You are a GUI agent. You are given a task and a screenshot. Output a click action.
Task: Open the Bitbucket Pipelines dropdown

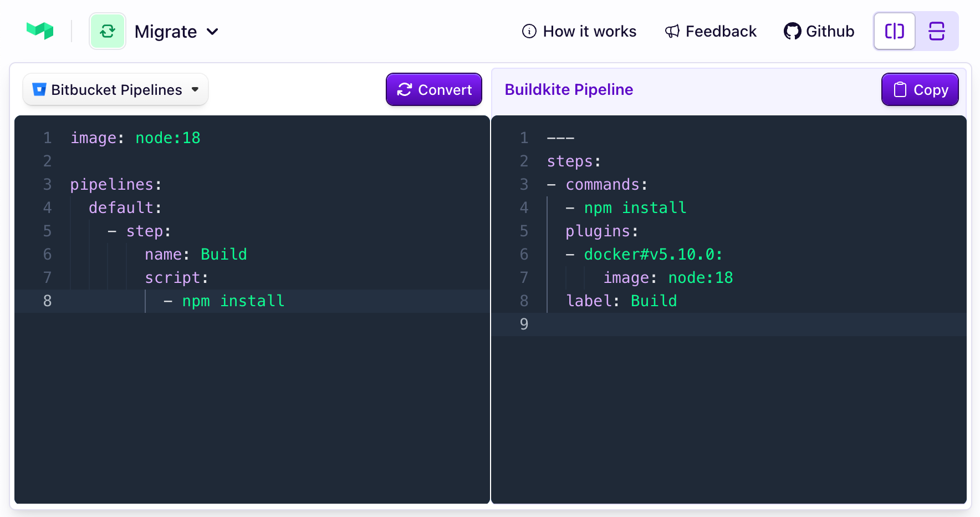[115, 89]
